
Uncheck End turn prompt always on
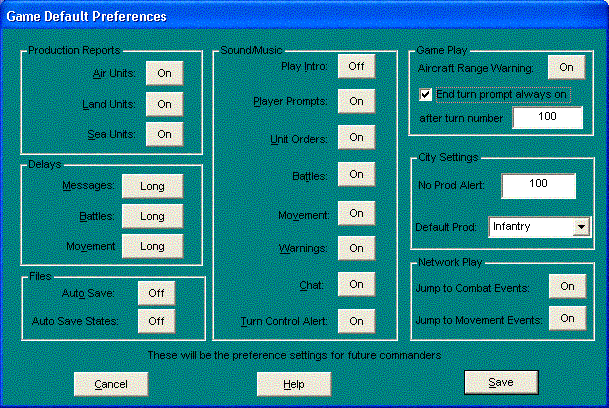[x=426, y=94]
